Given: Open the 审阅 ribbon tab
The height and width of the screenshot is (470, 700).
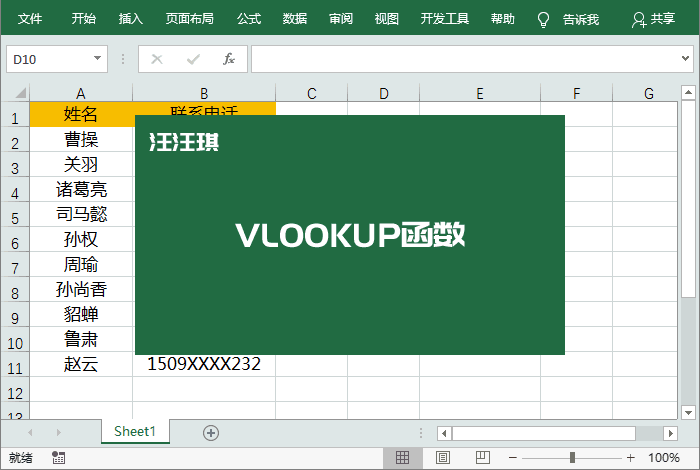Looking at the screenshot, I should point(341,19).
